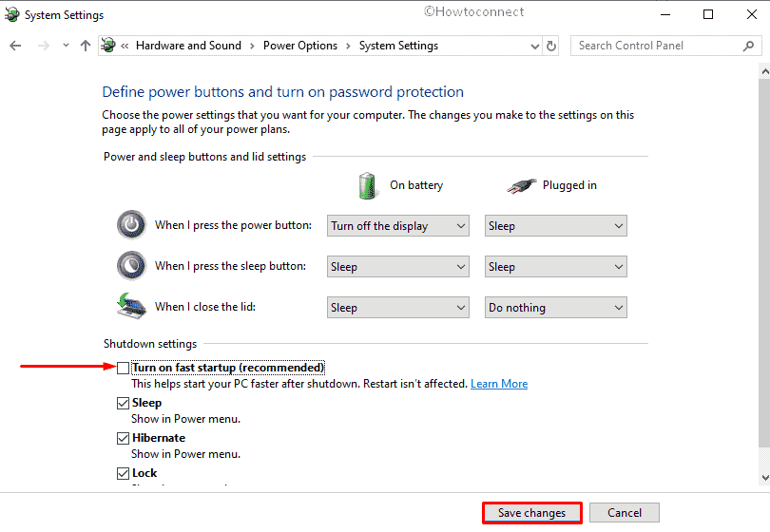Focus the Search Control Panel field
The image size is (770, 532).
658,46
